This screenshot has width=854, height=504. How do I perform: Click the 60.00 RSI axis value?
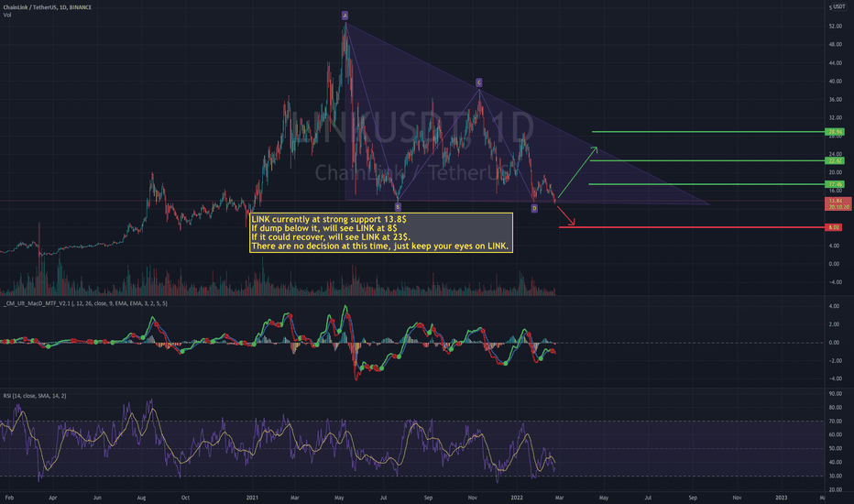coord(835,434)
